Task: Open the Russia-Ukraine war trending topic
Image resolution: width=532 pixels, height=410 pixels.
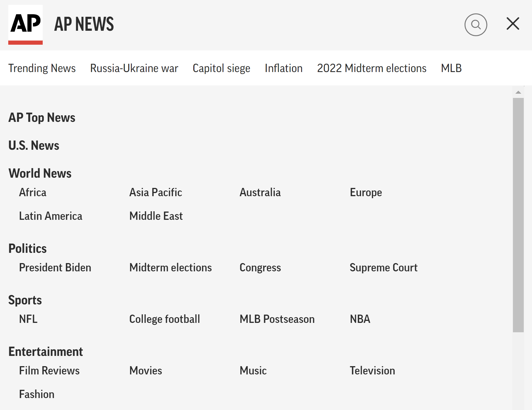Action: pyautogui.click(x=134, y=68)
